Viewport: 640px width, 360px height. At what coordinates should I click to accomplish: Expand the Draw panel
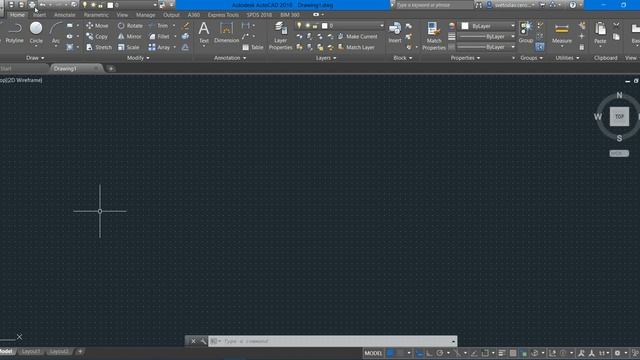35,58
